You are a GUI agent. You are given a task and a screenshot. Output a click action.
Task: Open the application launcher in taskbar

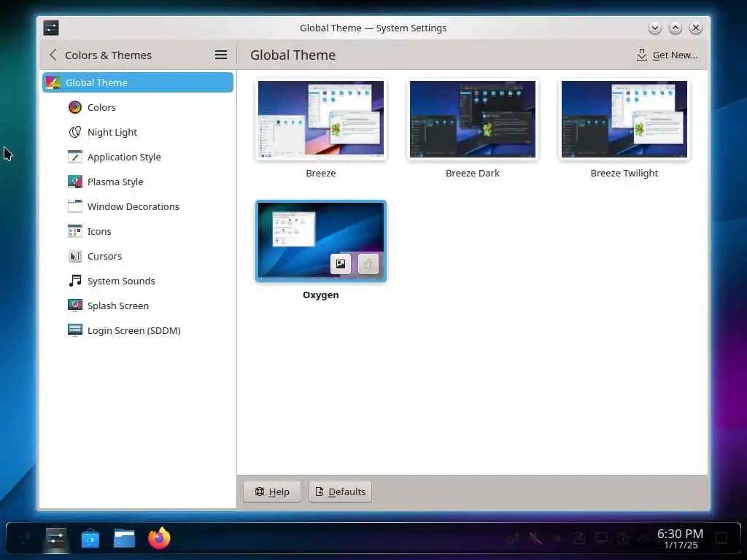25,539
